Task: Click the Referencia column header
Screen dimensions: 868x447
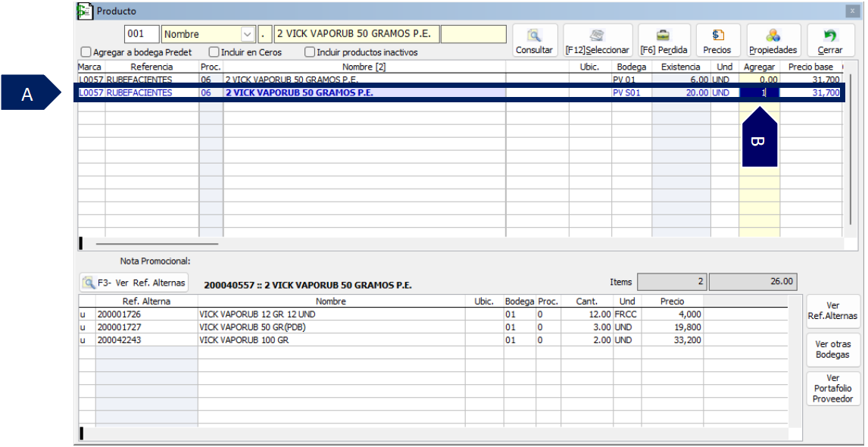Action: (x=151, y=67)
